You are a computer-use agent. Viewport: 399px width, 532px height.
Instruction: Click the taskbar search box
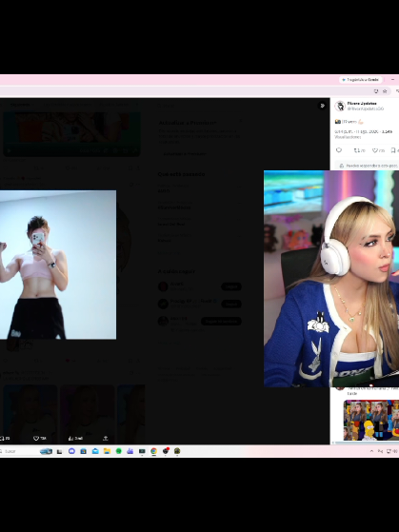click(x=18, y=451)
